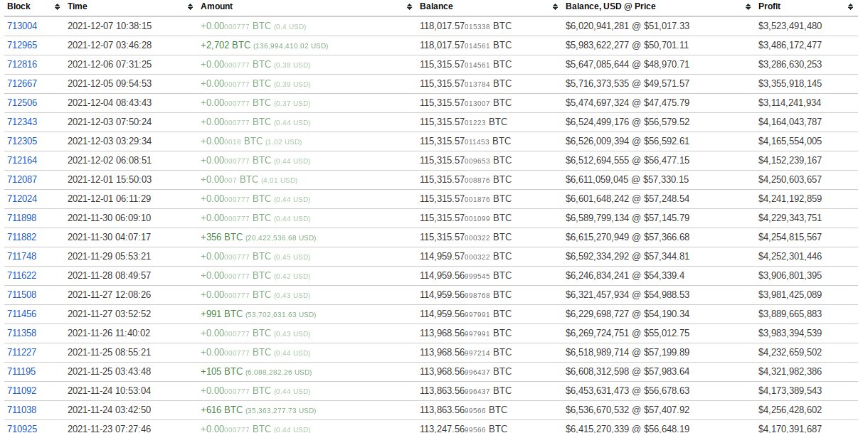This screenshot has width=868, height=433.
Task: Toggle sort order on the Profit column
Action: pos(852,6)
